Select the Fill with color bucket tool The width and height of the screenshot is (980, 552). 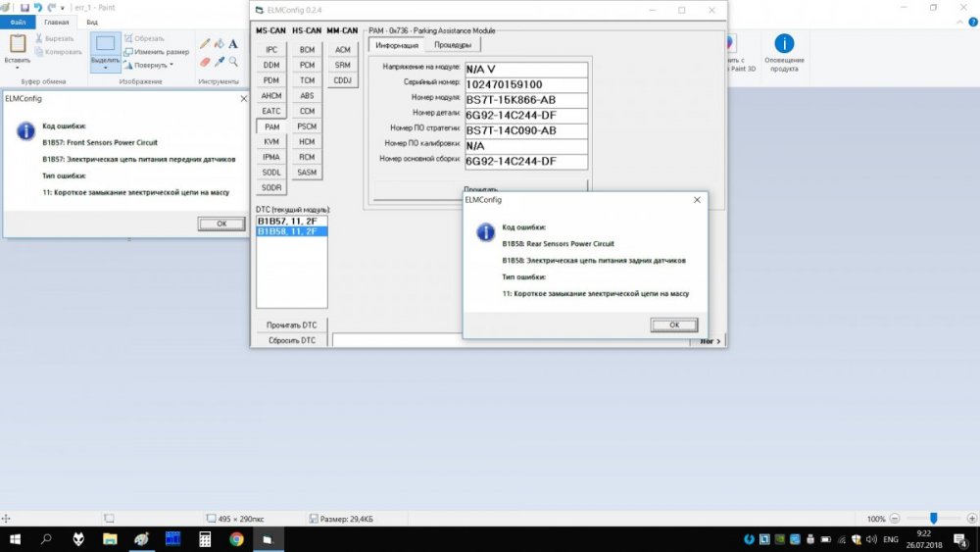[x=219, y=44]
